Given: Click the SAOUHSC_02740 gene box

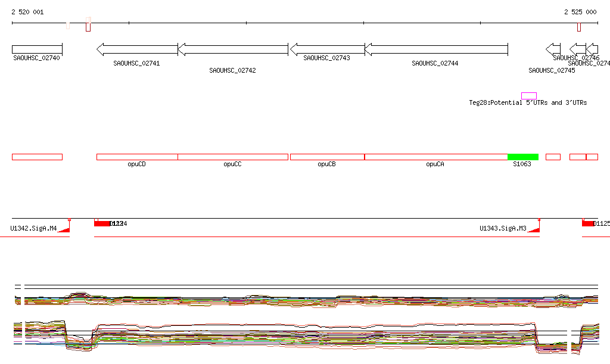Looking at the screenshot, I should click(37, 49).
